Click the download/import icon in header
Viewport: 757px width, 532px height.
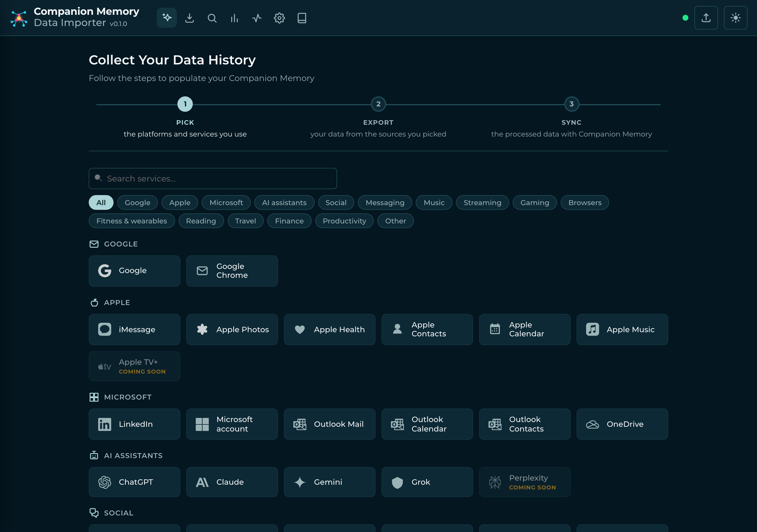pos(190,18)
